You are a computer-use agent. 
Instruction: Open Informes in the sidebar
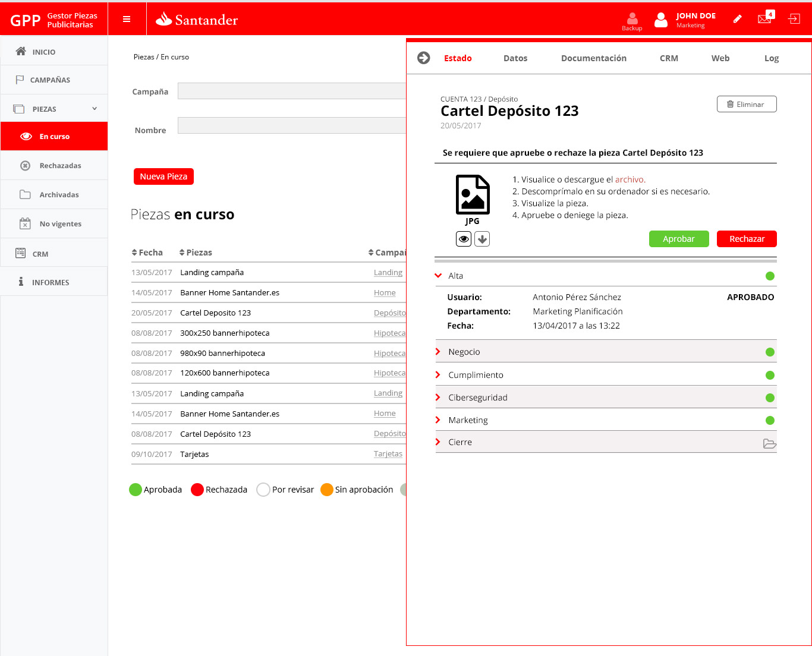[54, 282]
